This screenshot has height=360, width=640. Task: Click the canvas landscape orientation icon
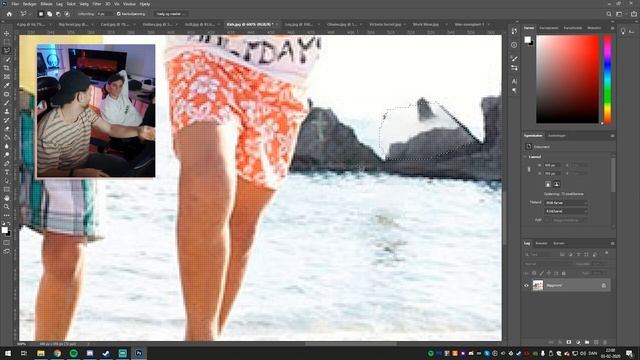(556, 184)
